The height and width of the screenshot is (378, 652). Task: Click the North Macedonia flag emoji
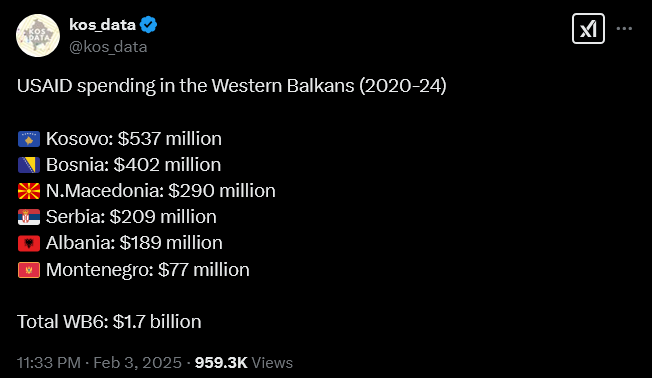[29, 191]
